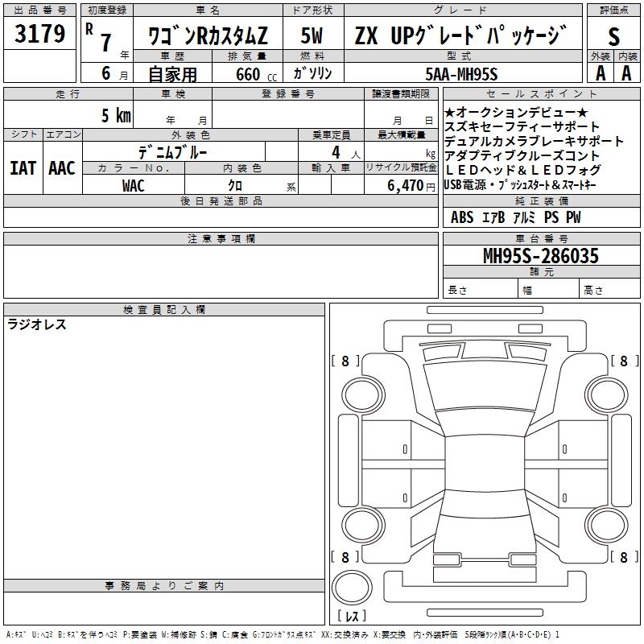644x644 pixels.
Task: Select first registration year R 7
Action: pos(106,38)
